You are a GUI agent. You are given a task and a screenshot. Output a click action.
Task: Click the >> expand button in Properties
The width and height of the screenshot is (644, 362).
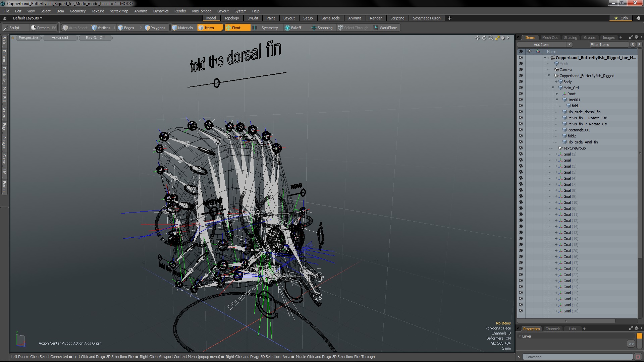click(x=631, y=344)
